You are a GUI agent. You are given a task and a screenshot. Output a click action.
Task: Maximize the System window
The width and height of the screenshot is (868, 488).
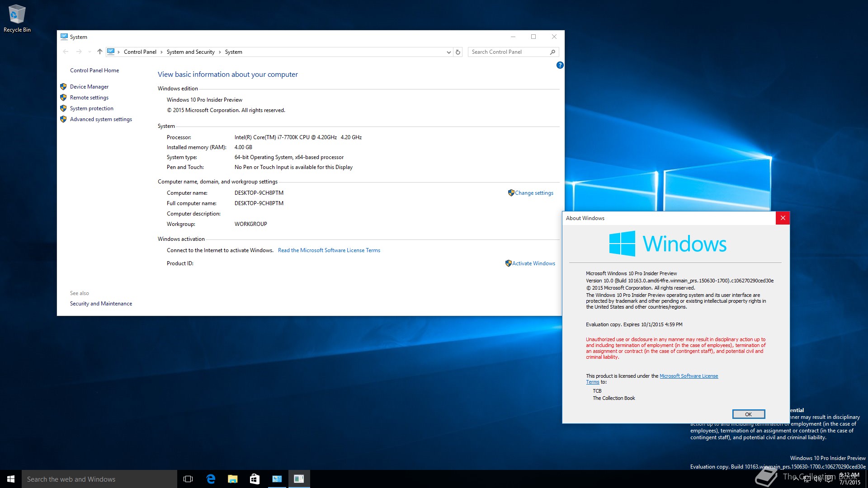tap(533, 37)
